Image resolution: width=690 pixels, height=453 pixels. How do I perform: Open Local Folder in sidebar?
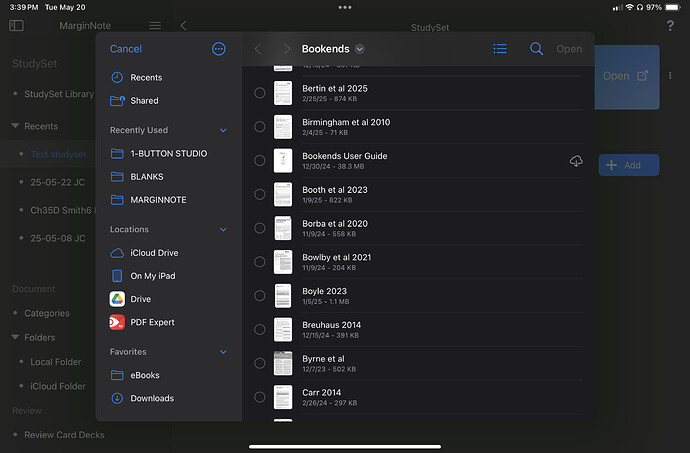[x=55, y=362]
